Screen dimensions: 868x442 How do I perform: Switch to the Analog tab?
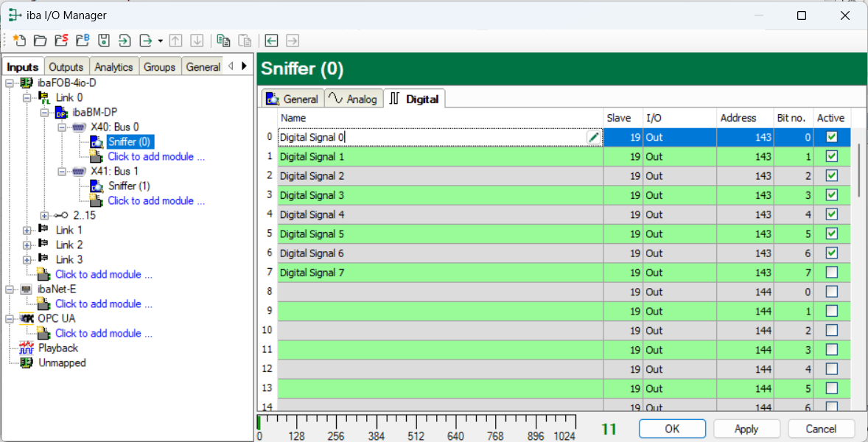click(x=353, y=99)
